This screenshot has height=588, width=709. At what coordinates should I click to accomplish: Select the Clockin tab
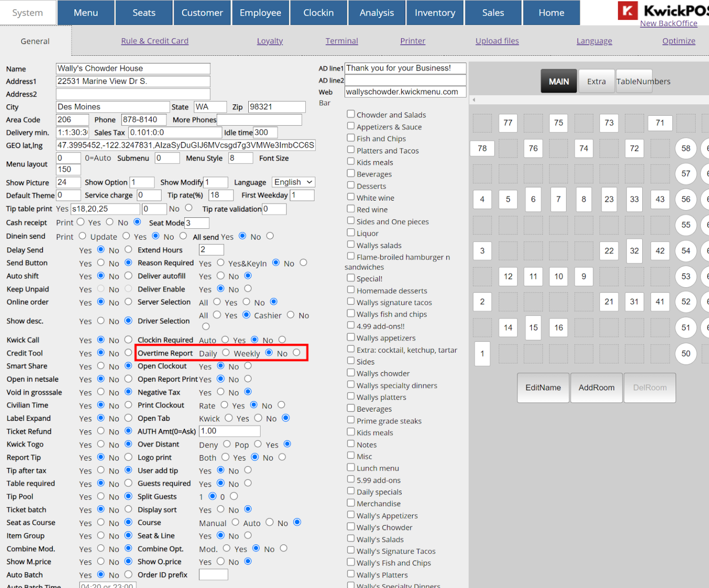(319, 12)
